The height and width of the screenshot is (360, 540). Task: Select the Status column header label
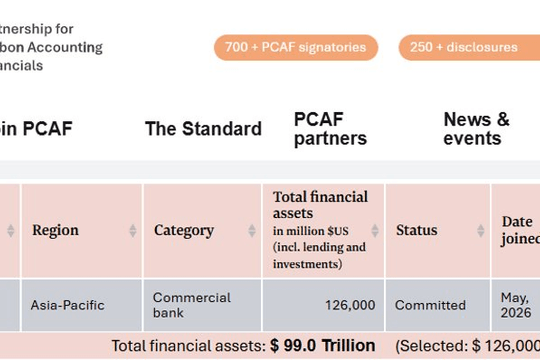point(416,230)
